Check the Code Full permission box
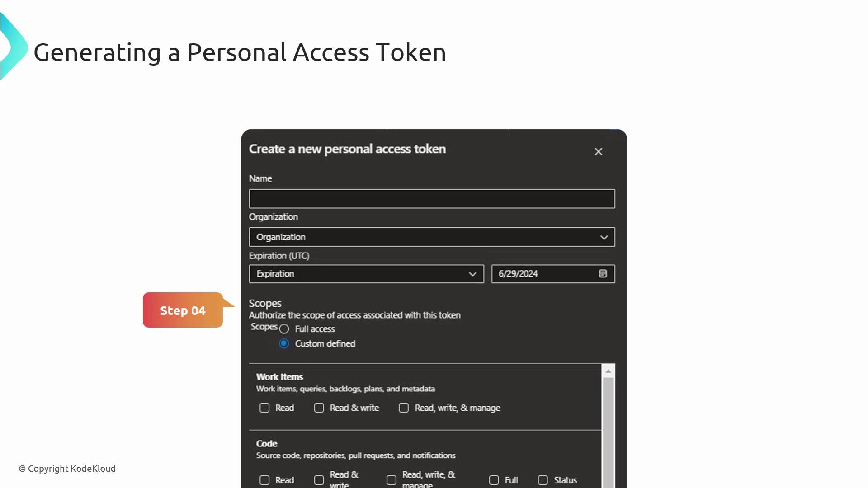868x488 pixels. click(x=494, y=480)
